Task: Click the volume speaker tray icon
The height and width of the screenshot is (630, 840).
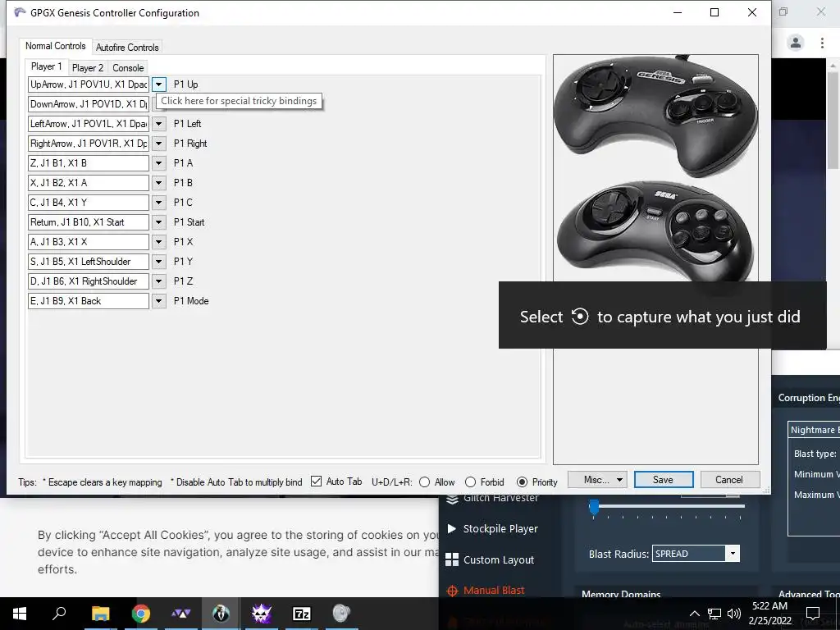Action: (734, 614)
